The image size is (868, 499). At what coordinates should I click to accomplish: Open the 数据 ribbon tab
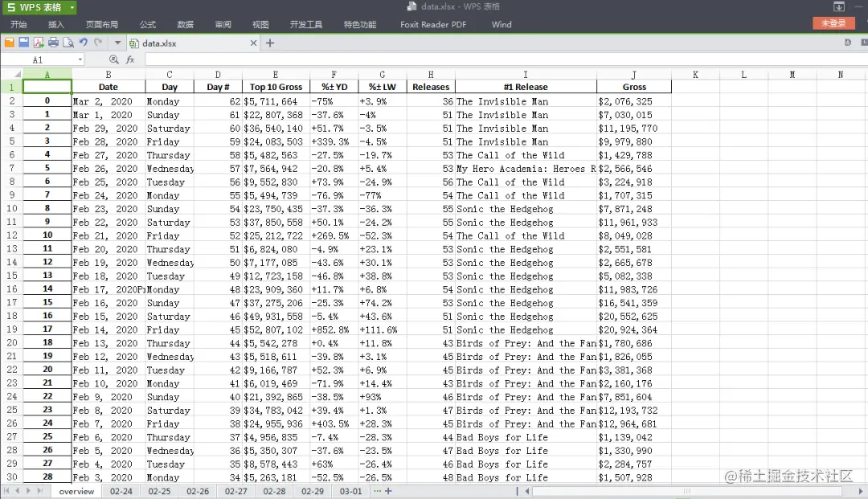[186, 24]
